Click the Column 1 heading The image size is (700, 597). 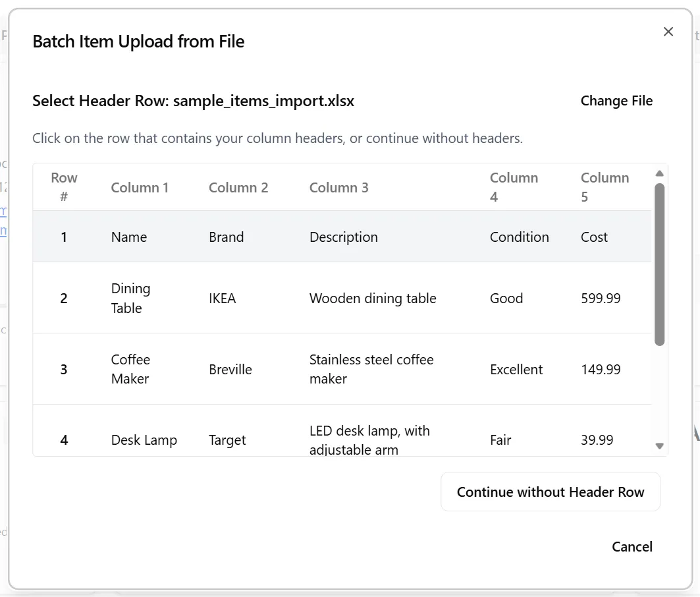coord(140,187)
